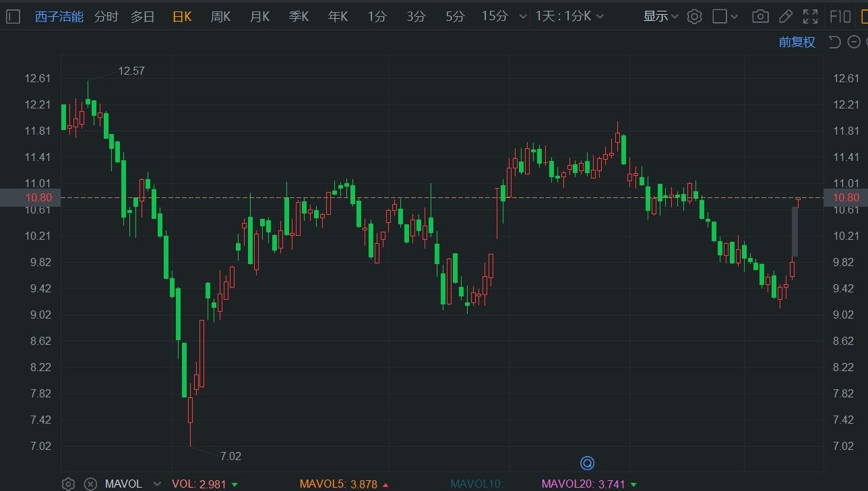Screen dimensions: 868x491
Task: Switch to 周K weekly chart tab
Action: click(x=220, y=17)
